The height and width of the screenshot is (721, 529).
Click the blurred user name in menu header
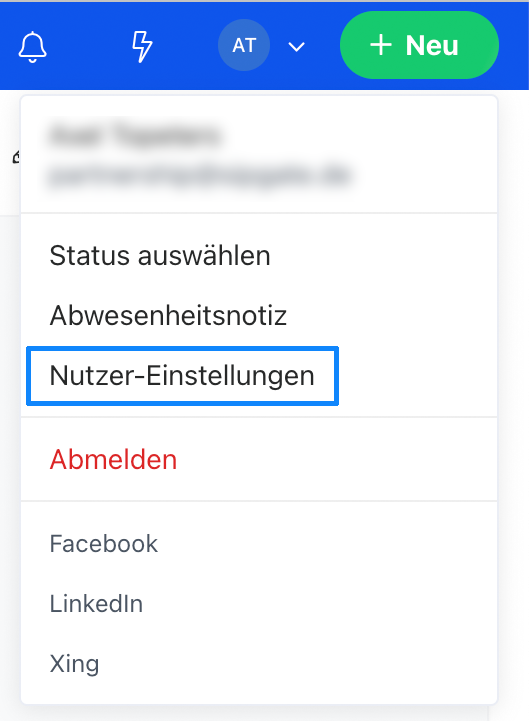tap(135, 135)
